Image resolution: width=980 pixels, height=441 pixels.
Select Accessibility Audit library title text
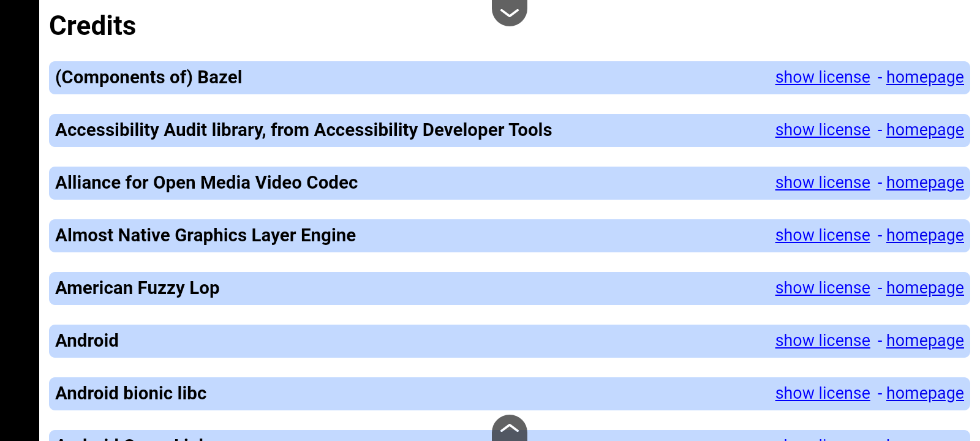(x=304, y=130)
